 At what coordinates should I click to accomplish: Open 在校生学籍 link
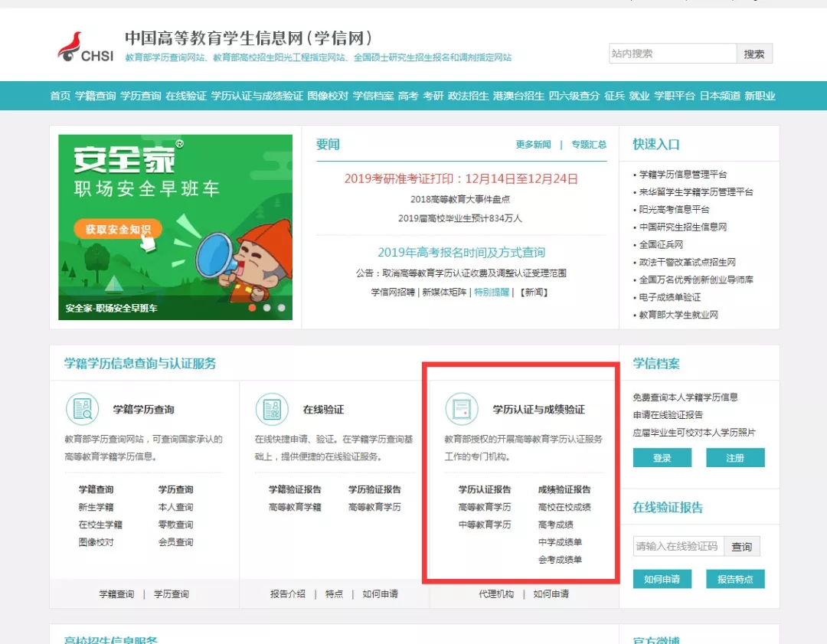pos(100,525)
